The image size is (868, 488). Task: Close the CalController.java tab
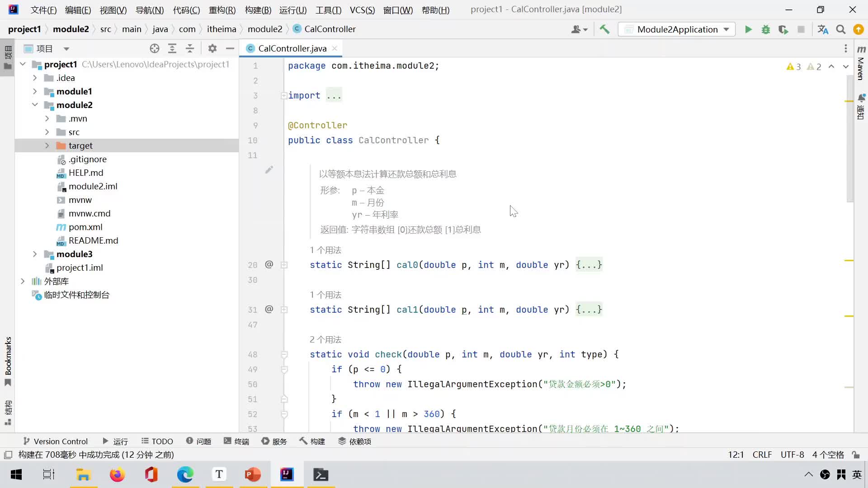[x=335, y=48]
